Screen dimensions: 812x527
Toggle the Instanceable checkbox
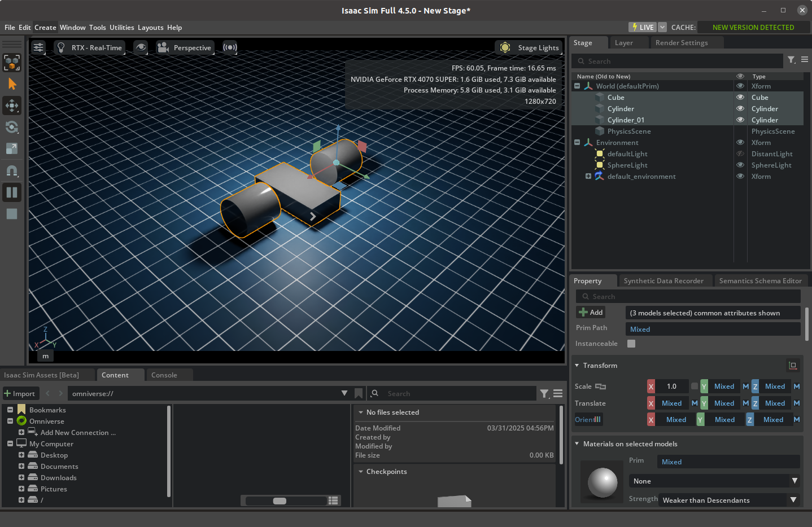631,344
